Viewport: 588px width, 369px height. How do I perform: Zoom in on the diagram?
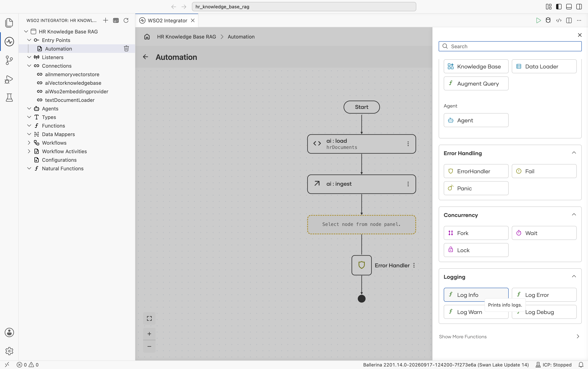point(149,334)
